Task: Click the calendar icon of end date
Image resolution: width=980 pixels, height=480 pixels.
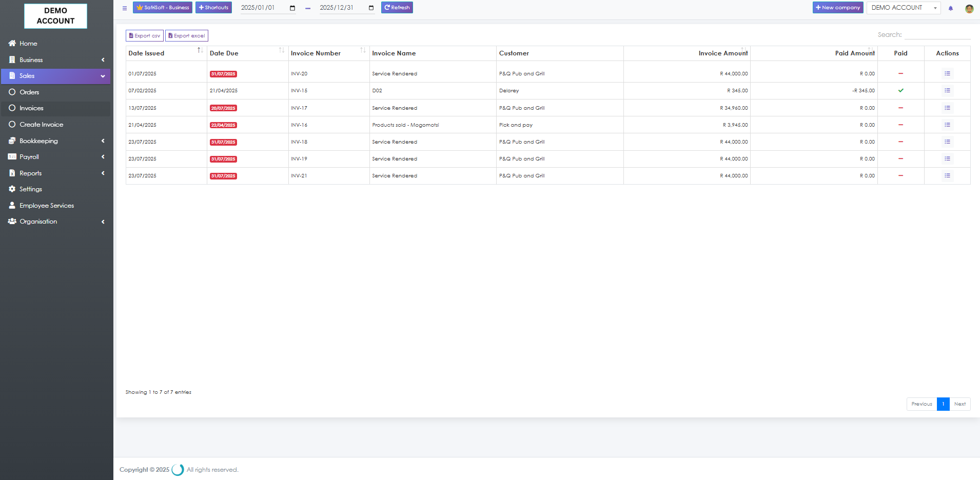Action: coord(371,8)
